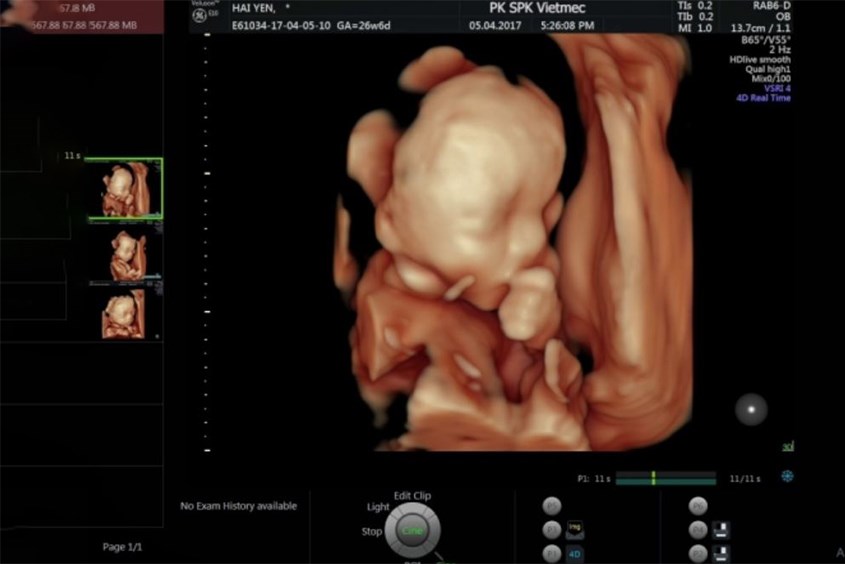
Task: Click the OB preset label
Action: click(783, 17)
